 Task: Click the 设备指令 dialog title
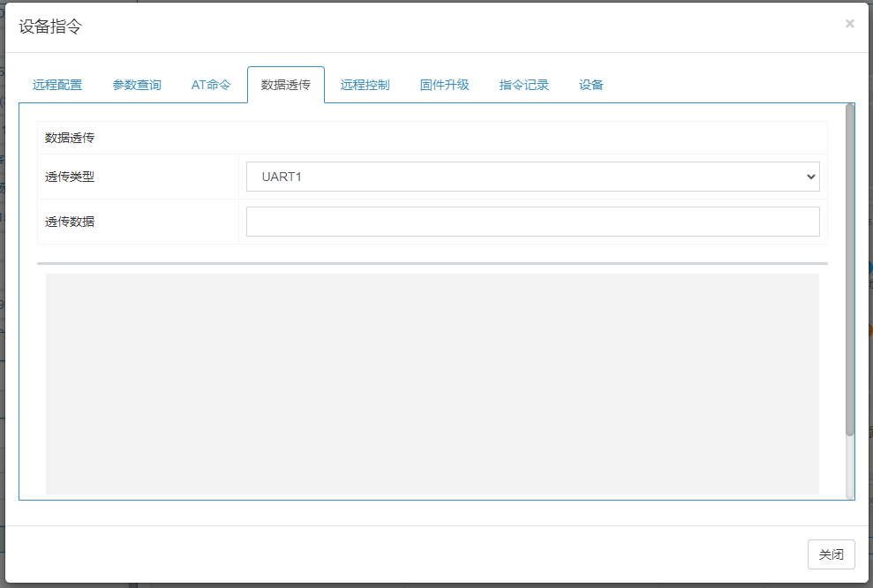[50, 26]
